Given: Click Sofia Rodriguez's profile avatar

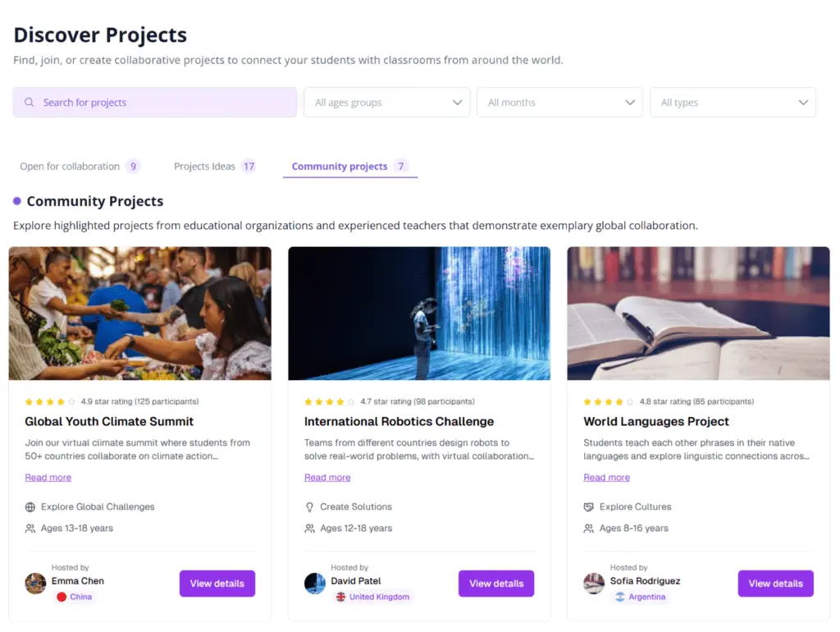Looking at the screenshot, I should coord(594,584).
